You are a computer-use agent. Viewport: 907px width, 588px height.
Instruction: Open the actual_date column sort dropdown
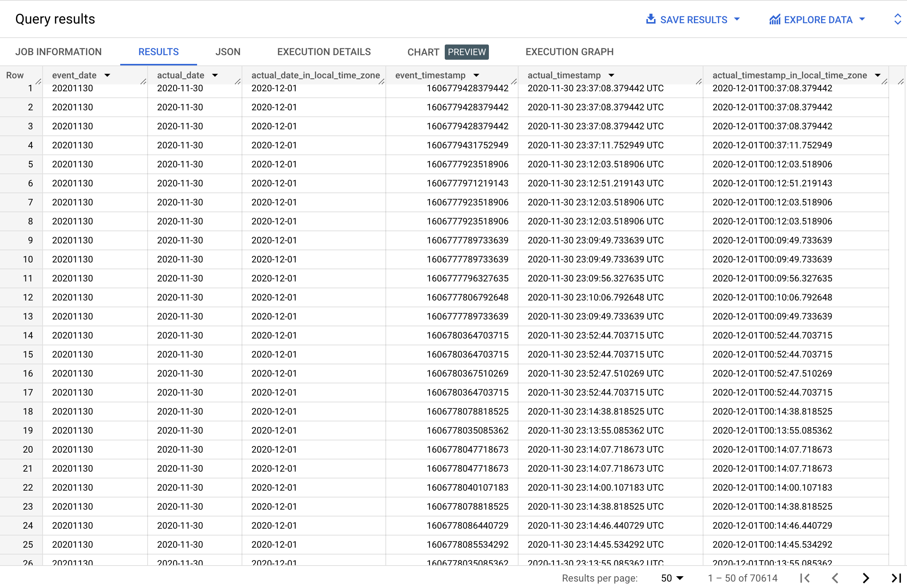point(215,75)
